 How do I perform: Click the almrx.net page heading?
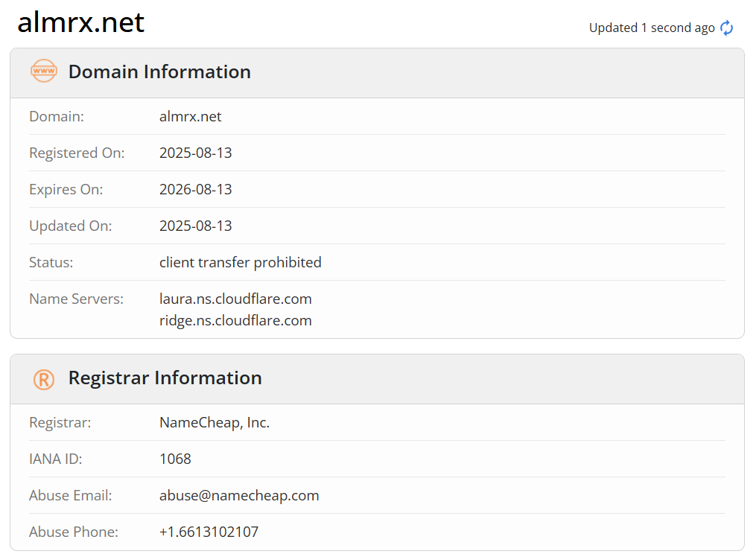[x=81, y=22]
